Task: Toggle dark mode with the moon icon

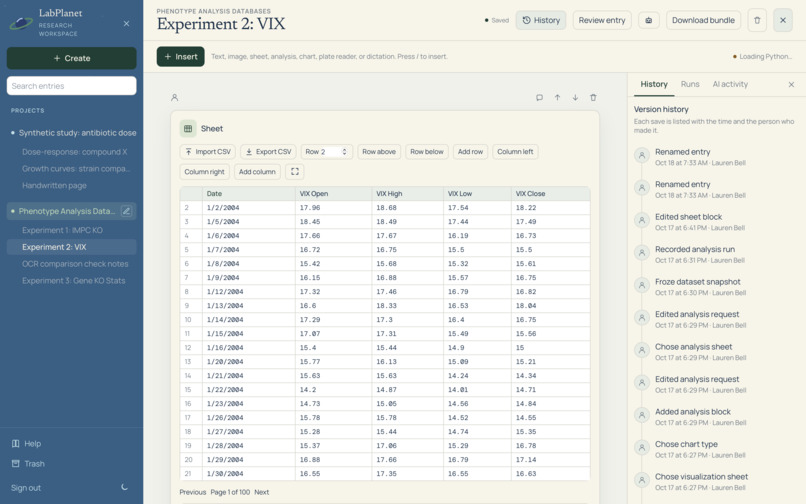Action: (124, 487)
